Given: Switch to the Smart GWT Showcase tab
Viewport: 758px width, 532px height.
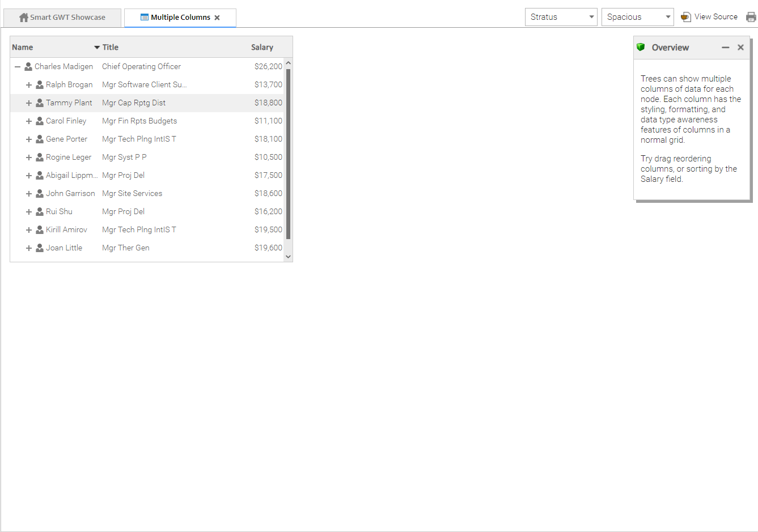Looking at the screenshot, I should [62, 18].
